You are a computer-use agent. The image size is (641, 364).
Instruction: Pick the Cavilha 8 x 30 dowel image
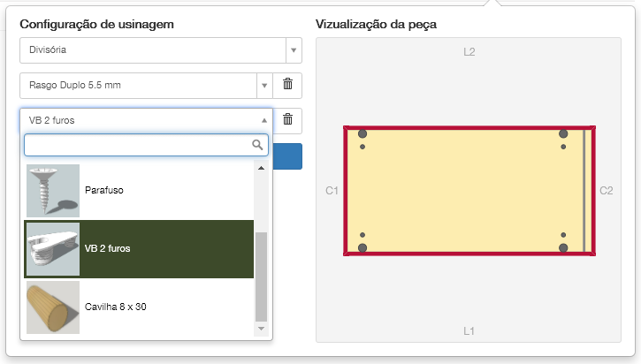point(53,307)
